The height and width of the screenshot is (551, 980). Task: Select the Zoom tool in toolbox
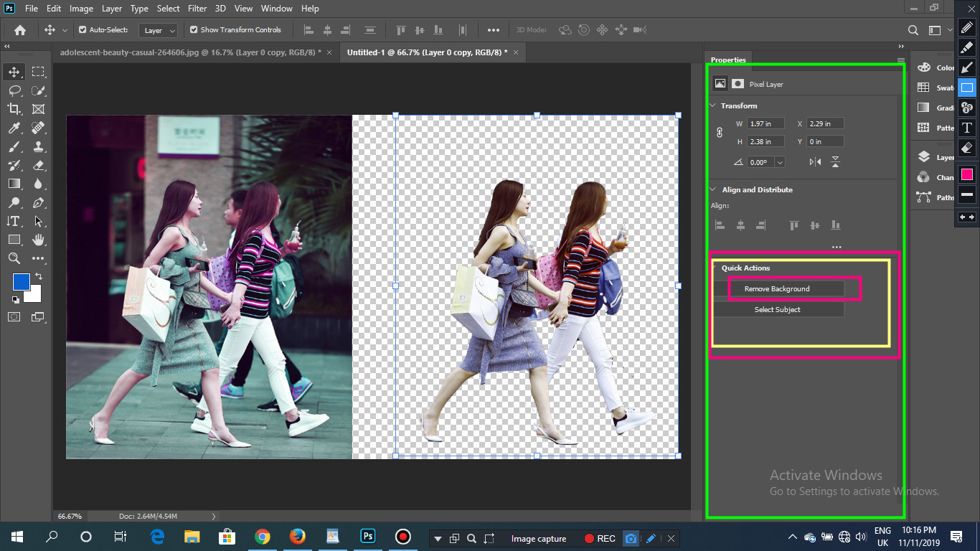tap(14, 258)
